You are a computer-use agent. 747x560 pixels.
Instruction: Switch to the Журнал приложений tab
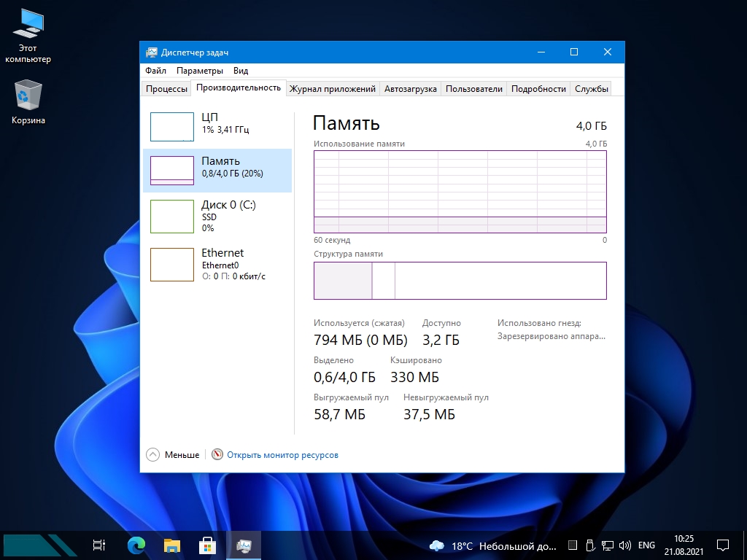(x=333, y=88)
